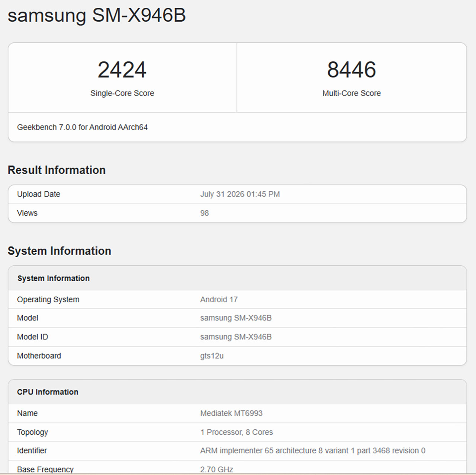Image resolution: width=476 pixels, height=475 pixels.
Task: Click the Base Frequency label
Action: click(x=45, y=469)
